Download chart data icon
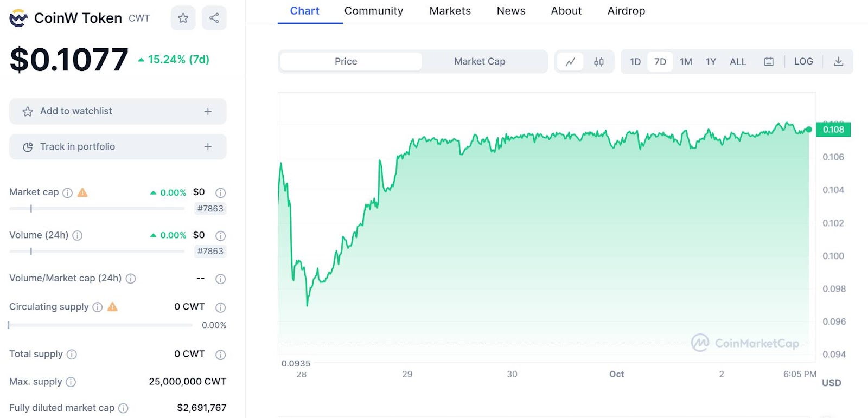 click(x=838, y=62)
